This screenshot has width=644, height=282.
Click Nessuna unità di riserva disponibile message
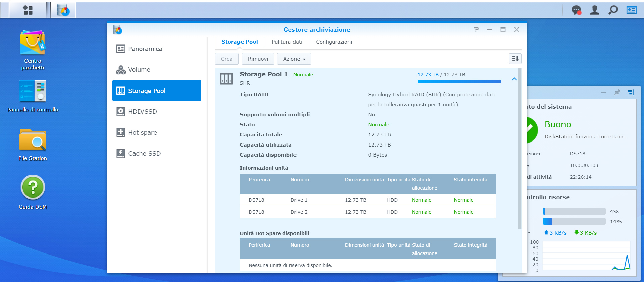(290, 265)
